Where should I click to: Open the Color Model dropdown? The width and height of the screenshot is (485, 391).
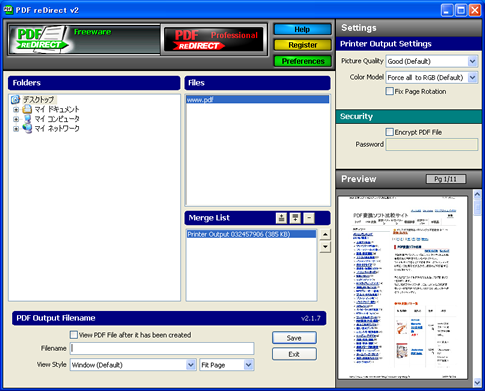pyautogui.click(x=432, y=77)
